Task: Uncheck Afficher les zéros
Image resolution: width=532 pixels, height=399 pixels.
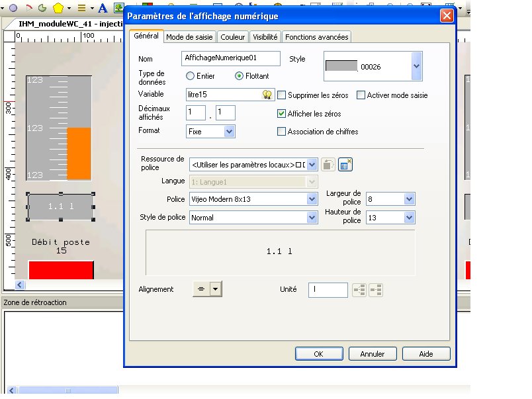Action: [282, 114]
